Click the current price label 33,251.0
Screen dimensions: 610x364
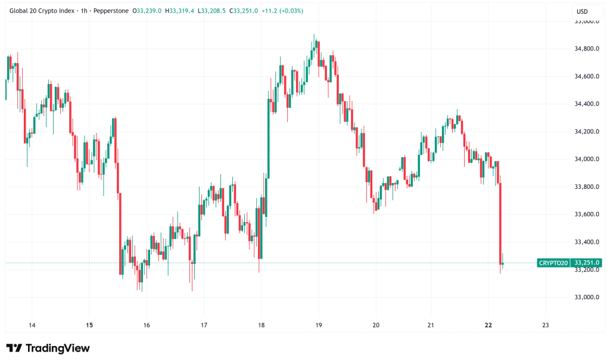(586, 263)
